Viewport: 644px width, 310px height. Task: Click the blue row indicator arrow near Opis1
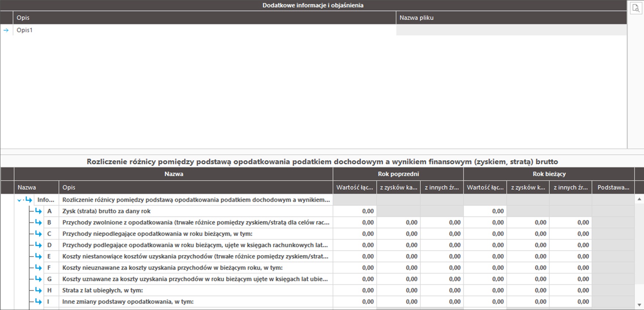coord(6,30)
